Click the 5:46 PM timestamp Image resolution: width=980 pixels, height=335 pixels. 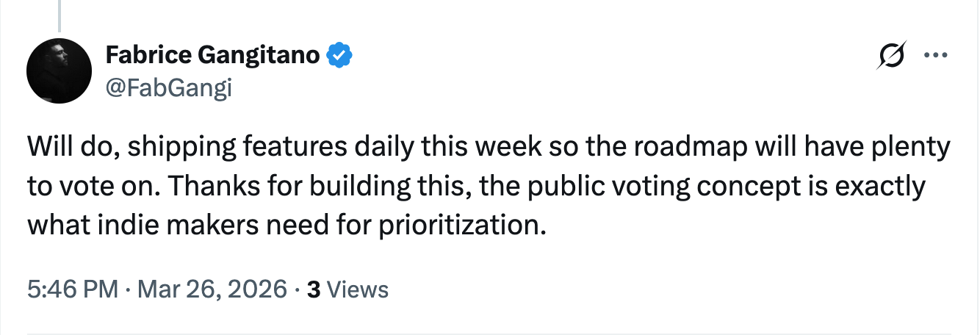pyautogui.click(x=72, y=289)
